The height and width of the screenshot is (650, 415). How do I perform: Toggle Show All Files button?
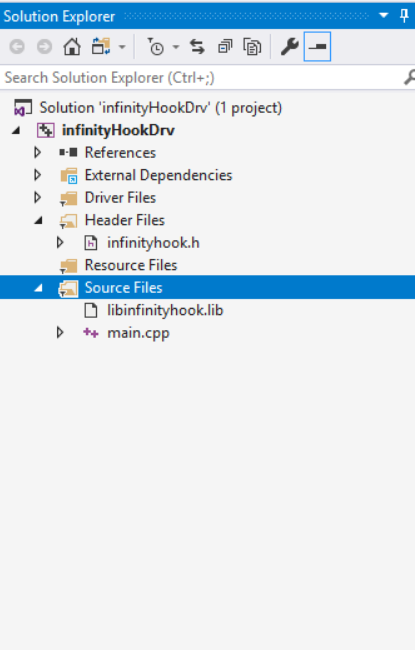pos(252,46)
